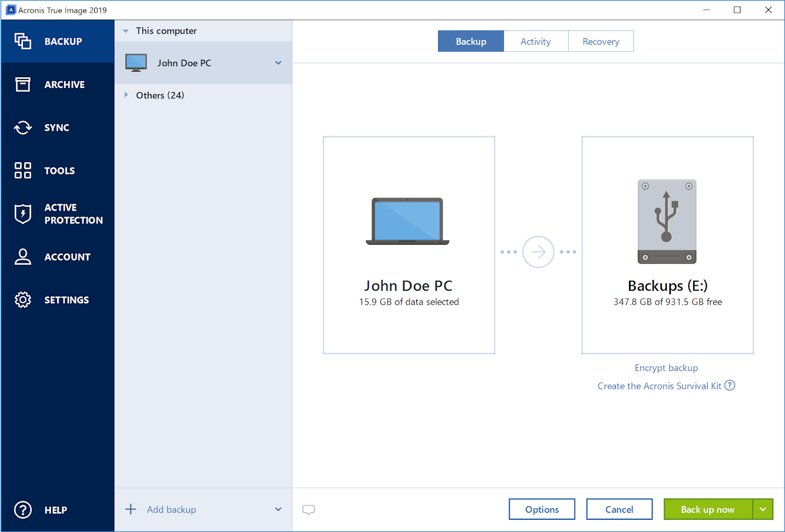Image resolution: width=785 pixels, height=532 pixels.
Task: Click the Acronis app logo in title bar
Action: pyautogui.click(x=10, y=10)
